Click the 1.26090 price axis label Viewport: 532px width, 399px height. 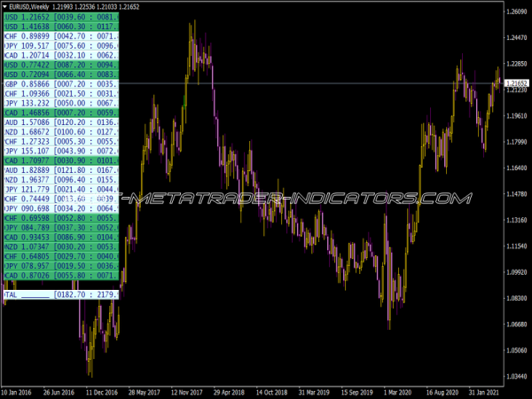point(516,11)
